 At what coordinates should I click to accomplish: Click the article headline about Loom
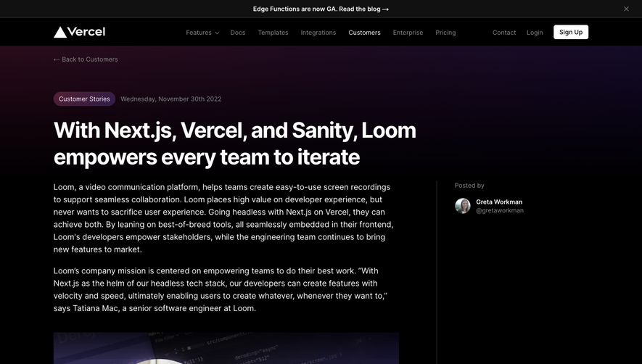click(x=234, y=144)
